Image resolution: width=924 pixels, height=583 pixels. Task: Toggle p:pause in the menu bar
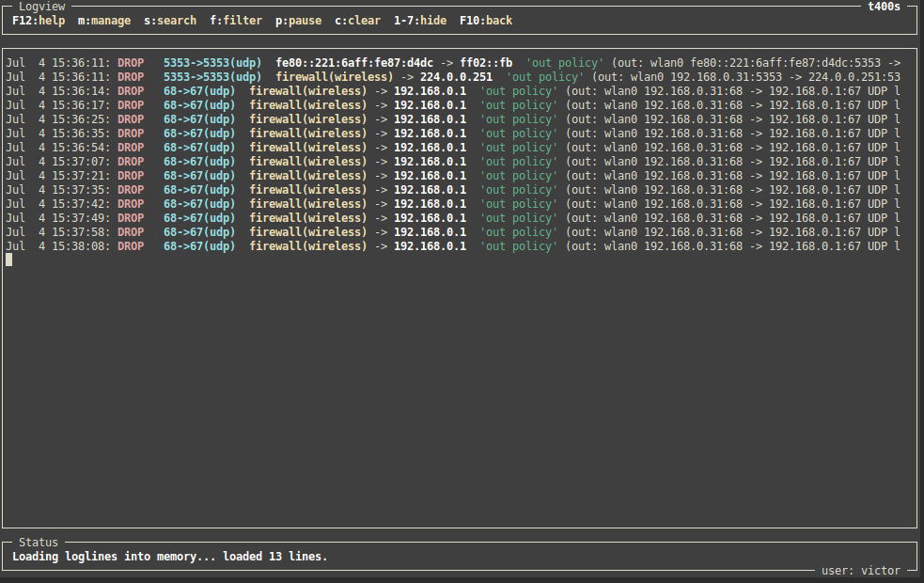[x=299, y=21]
